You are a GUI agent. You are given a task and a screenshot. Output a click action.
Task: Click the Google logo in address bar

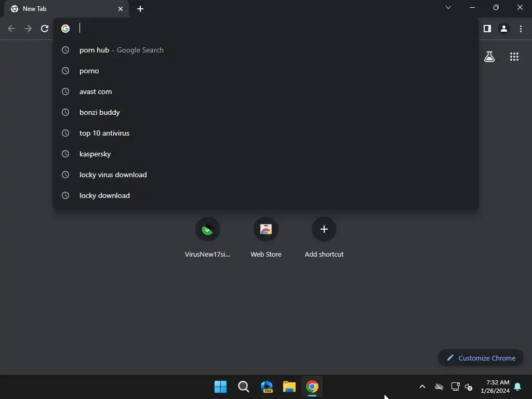tap(65, 29)
